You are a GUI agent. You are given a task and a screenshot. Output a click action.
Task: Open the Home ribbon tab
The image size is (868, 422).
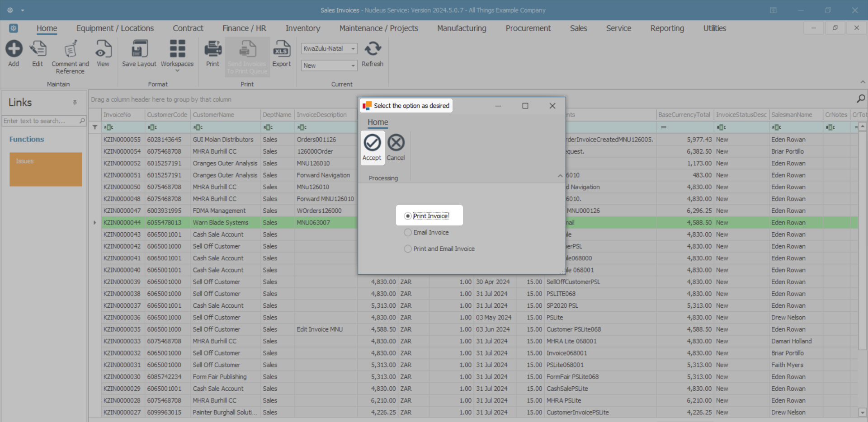[47, 28]
